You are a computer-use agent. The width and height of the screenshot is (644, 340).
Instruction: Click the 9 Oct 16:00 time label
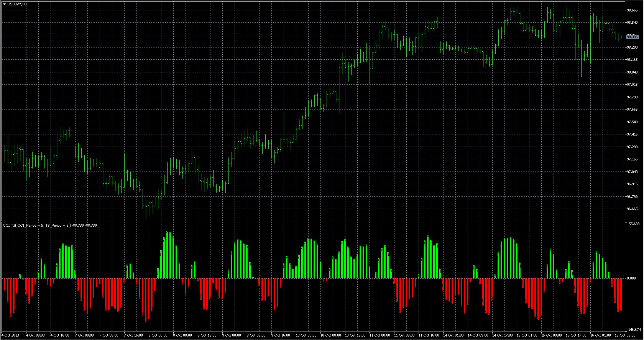(x=281, y=335)
